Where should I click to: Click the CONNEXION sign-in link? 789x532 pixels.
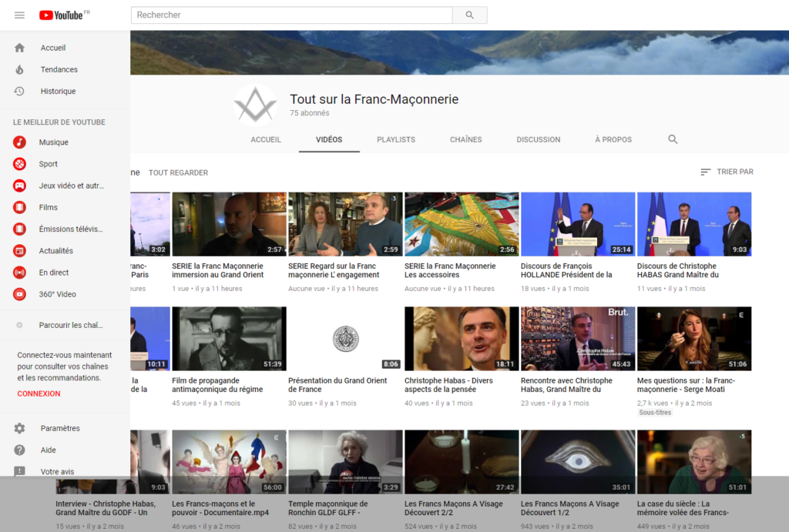point(39,393)
